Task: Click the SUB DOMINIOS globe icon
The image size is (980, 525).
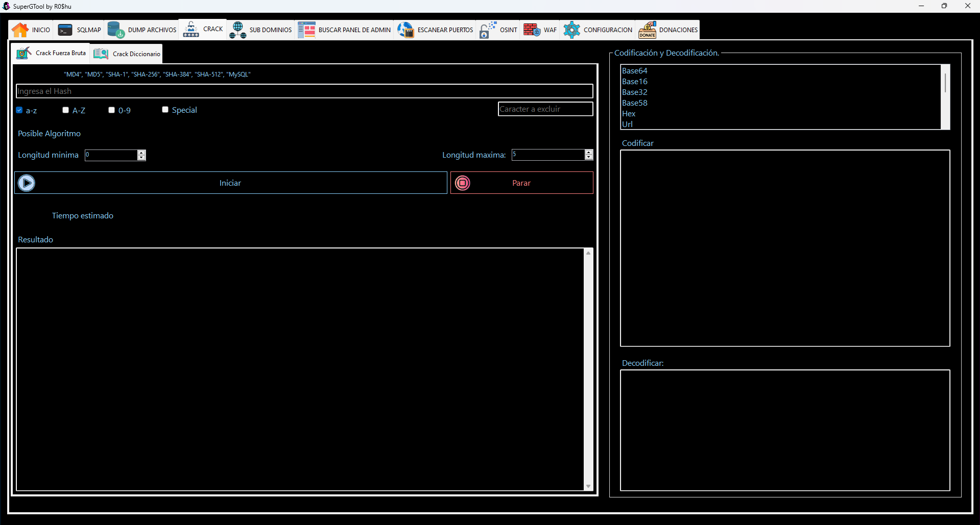Action: pyautogui.click(x=237, y=30)
